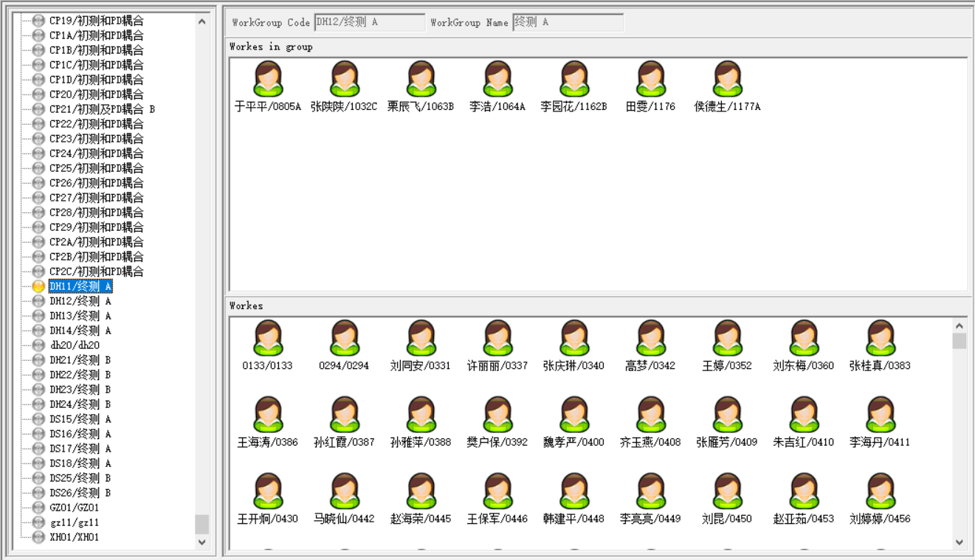Click the WorkGroup Name text field
Image resolution: width=975 pixels, height=560 pixels.
click(x=568, y=23)
